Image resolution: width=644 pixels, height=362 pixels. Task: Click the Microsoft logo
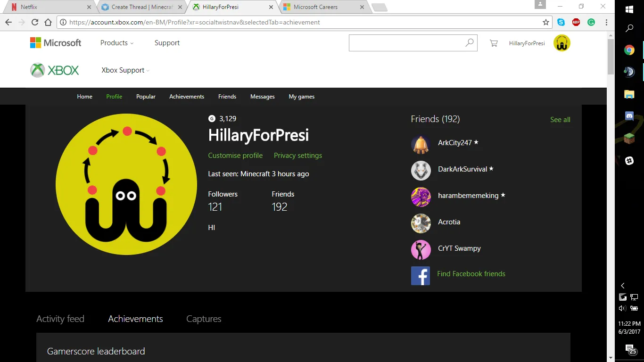(56, 43)
